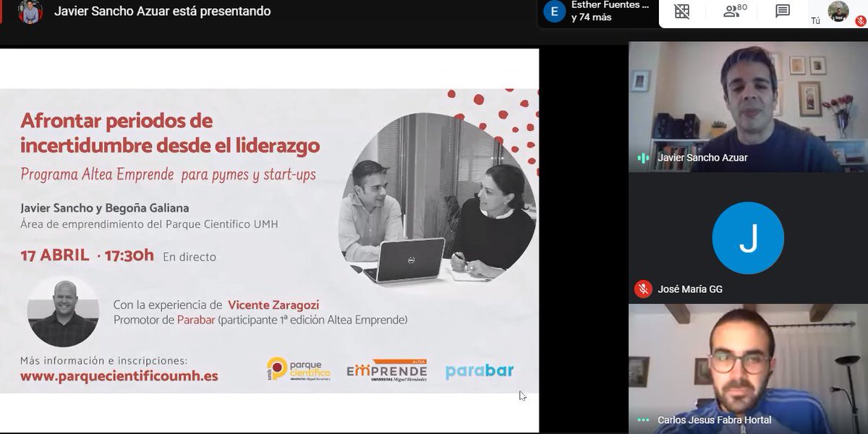Click the Parque Científico UMH logo on slide
This screenshot has width=868, height=434.
coord(298,370)
